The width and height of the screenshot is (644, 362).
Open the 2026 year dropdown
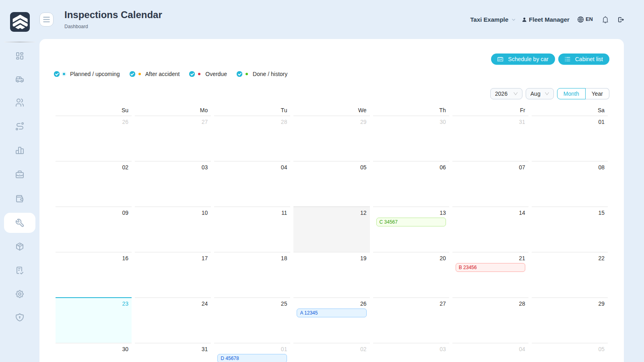pos(506,94)
